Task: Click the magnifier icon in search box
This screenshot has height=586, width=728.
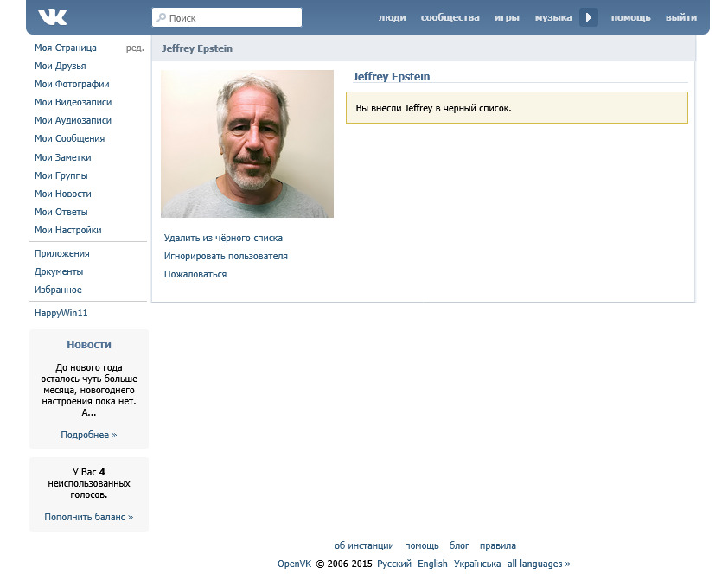Action: pyautogui.click(x=161, y=17)
